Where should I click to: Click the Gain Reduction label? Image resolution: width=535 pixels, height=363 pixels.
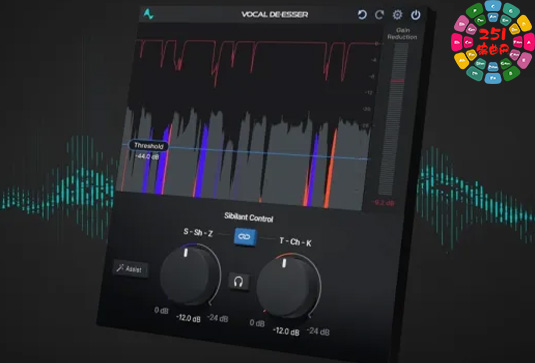pos(402,33)
